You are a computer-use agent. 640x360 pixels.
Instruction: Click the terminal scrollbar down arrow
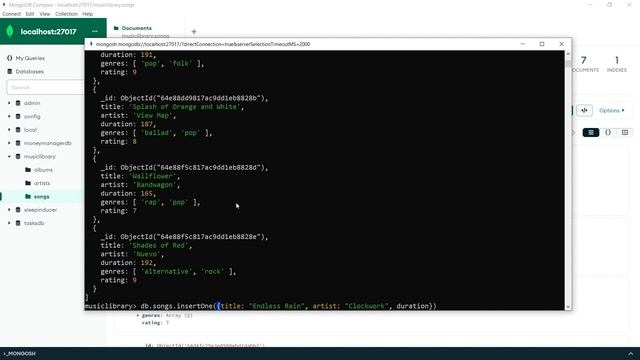pyautogui.click(x=568, y=307)
